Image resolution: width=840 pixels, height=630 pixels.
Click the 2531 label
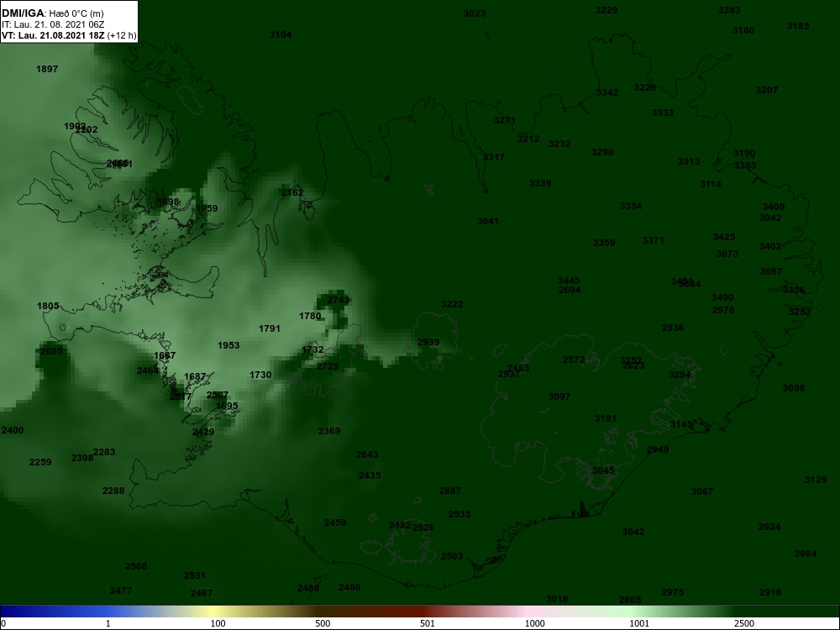[x=195, y=575]
